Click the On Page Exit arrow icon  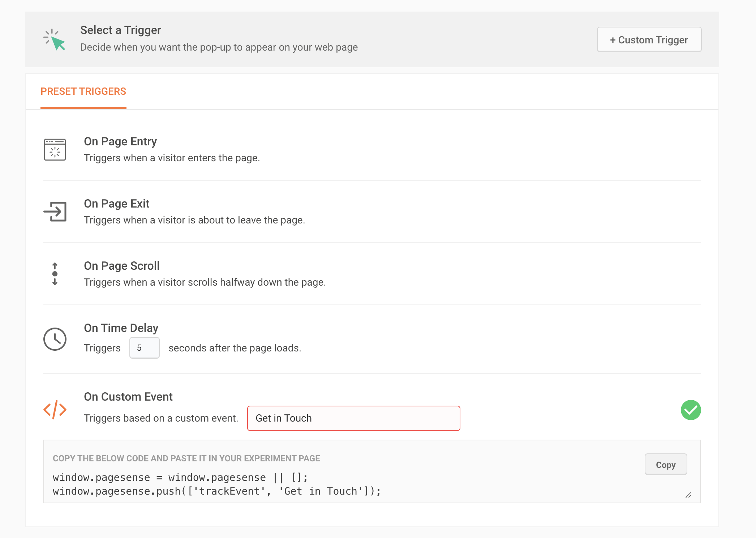click(55, 212)
